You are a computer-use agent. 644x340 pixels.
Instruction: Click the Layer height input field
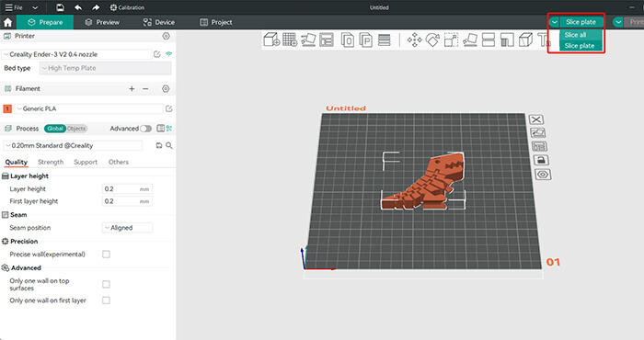(127, 189)
